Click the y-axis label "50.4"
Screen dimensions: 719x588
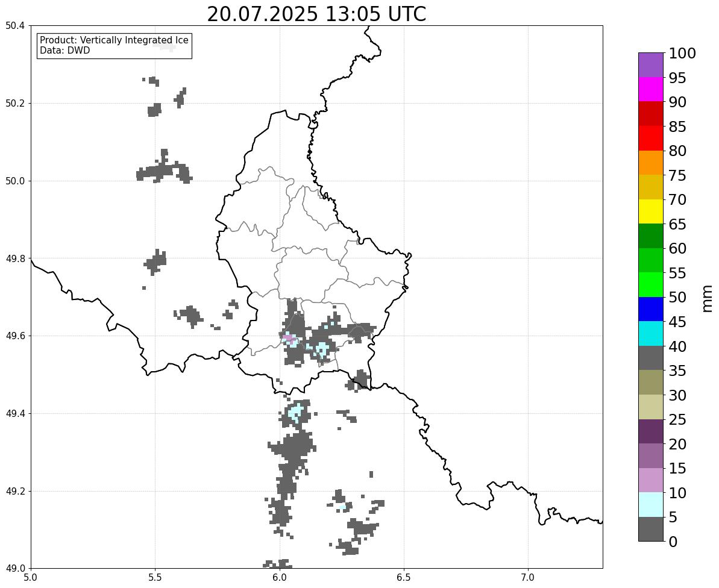pyautogui.click(x=14, y=26)
